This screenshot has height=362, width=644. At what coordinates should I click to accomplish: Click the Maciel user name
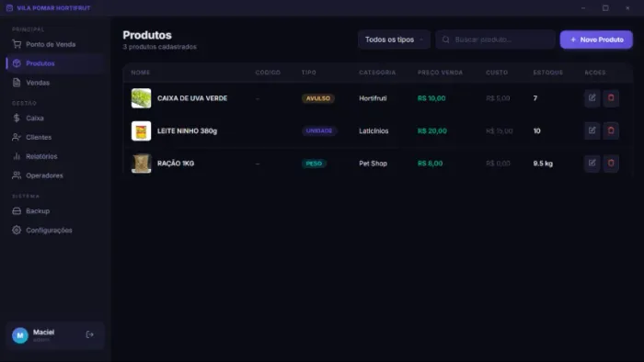pos(43,332)
